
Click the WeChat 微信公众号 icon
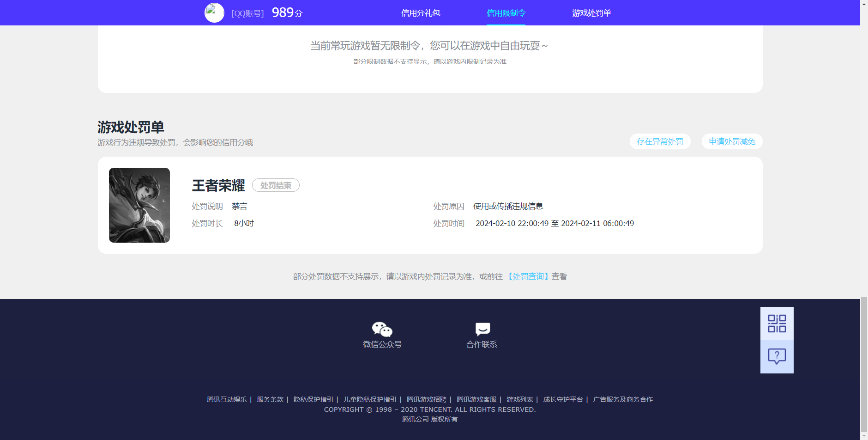point(382,330)
